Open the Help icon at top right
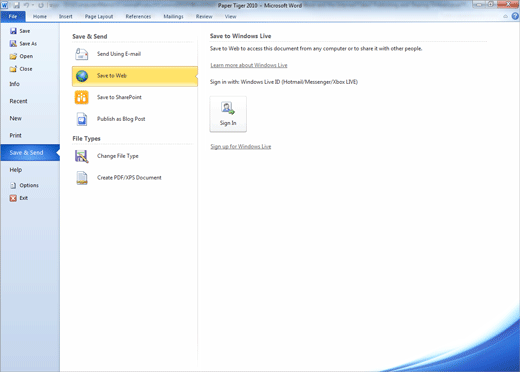 click(515, 16)
